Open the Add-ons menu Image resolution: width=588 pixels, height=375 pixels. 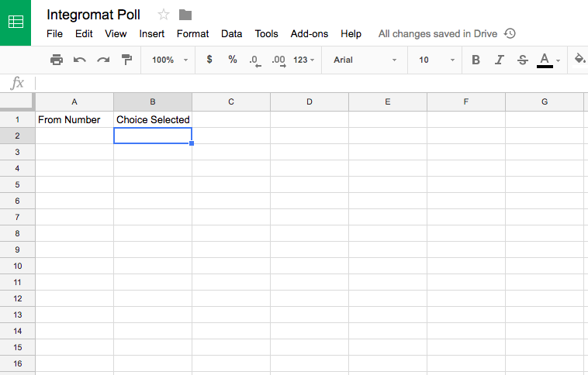point(310,34)
